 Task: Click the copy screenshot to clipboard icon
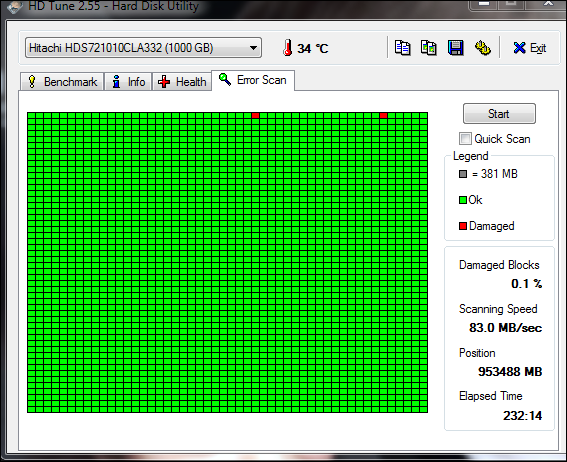coord(429,48)
